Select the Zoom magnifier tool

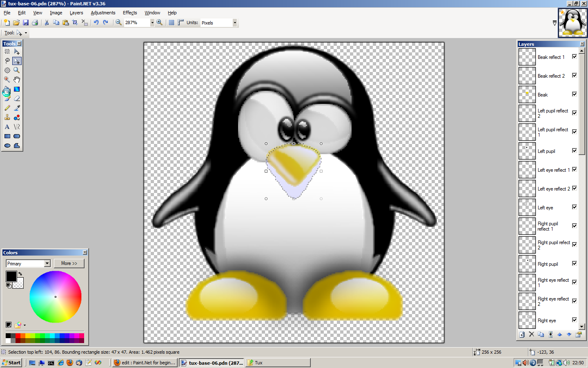pos(17,70)
